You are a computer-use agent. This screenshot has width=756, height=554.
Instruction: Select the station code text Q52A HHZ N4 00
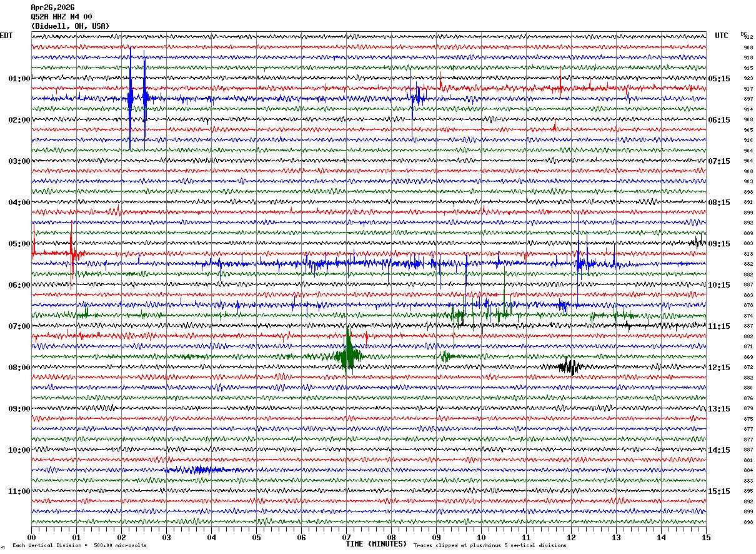61,17
